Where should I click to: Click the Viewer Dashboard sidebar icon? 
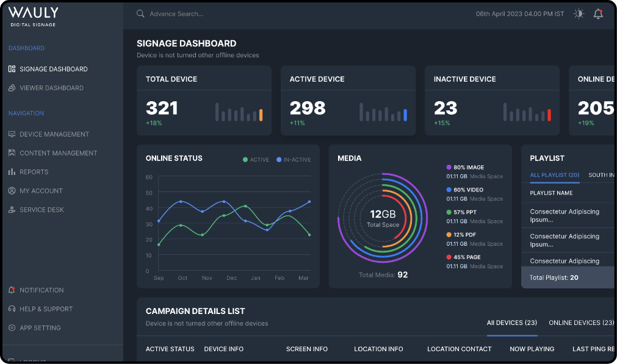coord(12,88)
